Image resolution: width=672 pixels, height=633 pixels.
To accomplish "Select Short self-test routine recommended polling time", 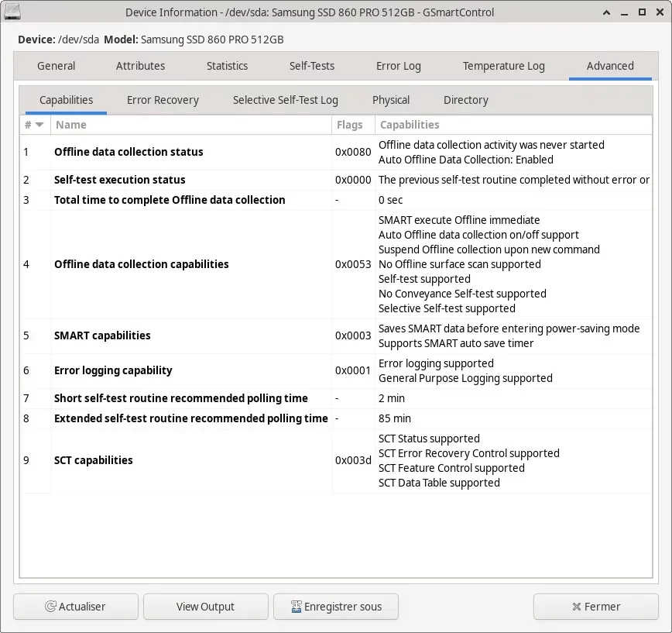I will 336,398.
